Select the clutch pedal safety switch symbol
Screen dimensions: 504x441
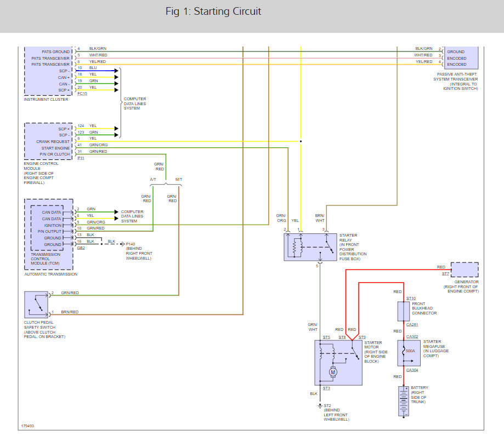click(36, 305)
